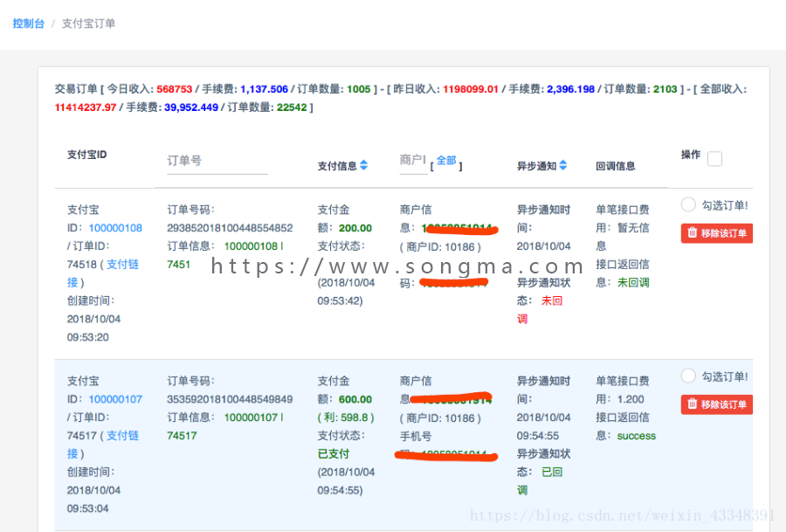Click 商户ID: 10186 in the second row
The image size is (786, 532).
tap(440, 418)
